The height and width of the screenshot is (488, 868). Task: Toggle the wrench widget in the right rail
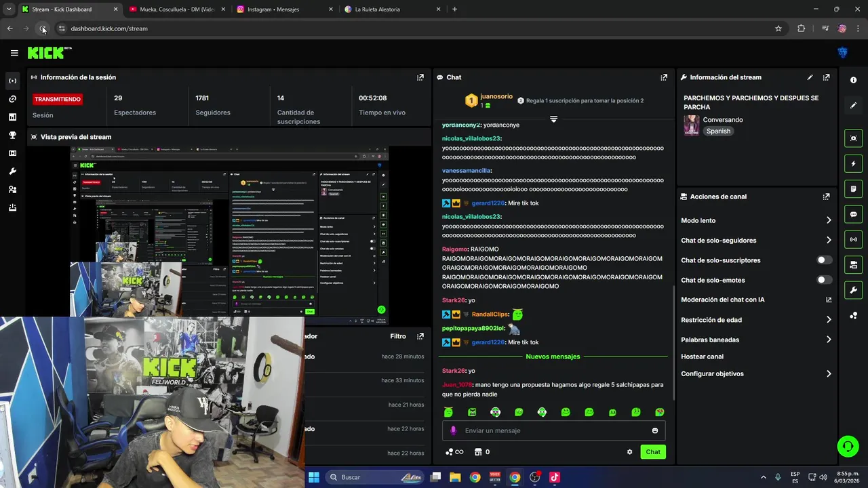[x=853, y=290]
